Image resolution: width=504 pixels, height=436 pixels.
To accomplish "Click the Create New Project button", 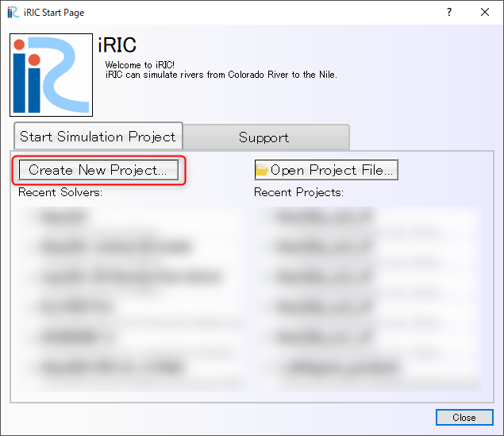I will (x=98, y=170).
